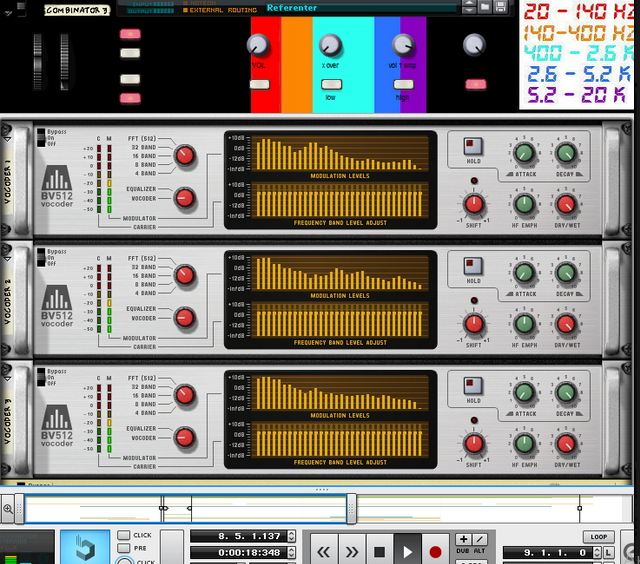
Task: Click the Combinator pitch bend wheel
Action: [38, 62]
